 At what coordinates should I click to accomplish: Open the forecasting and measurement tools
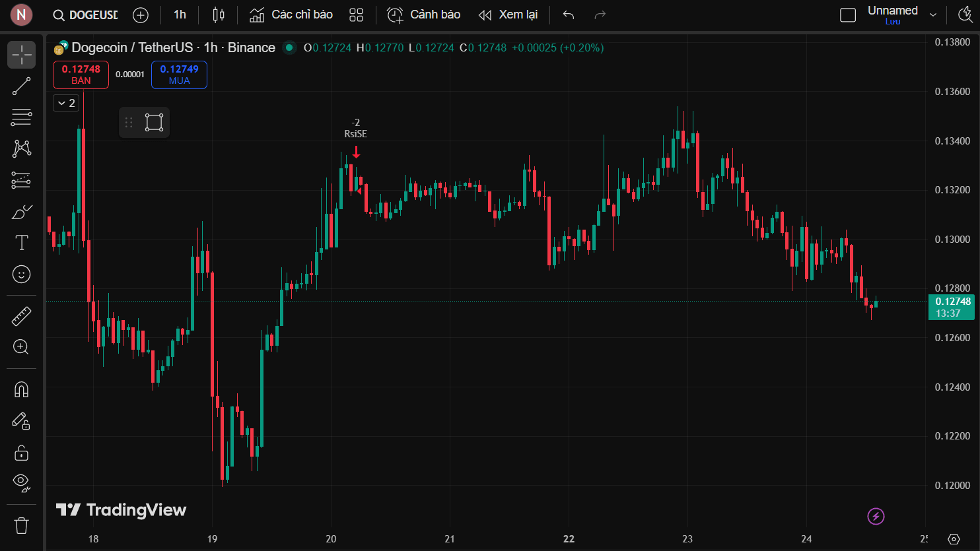[21, 180]
